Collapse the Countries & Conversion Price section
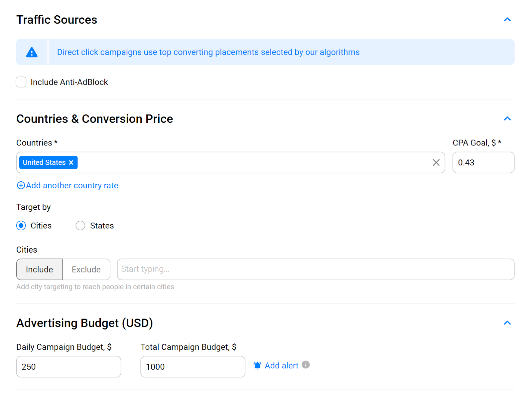The image size is (532, 394). pyautogui.click(x=507, y=119)
